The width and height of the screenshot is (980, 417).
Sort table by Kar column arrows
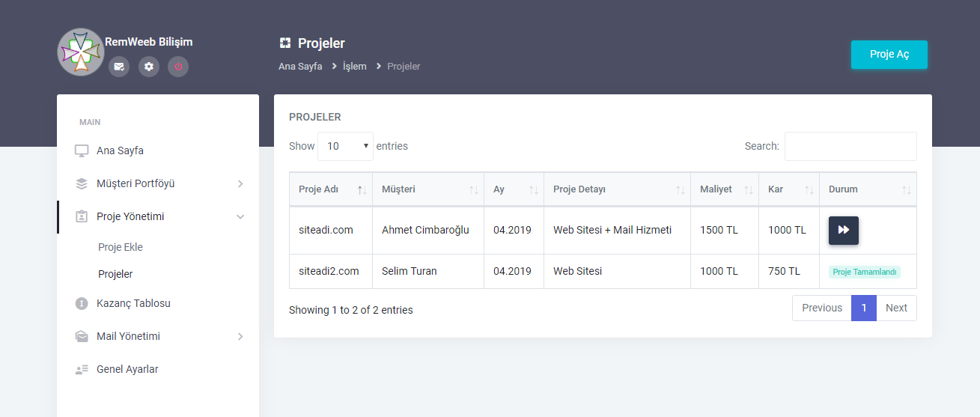pyautogui.click(x=809, y=190)
